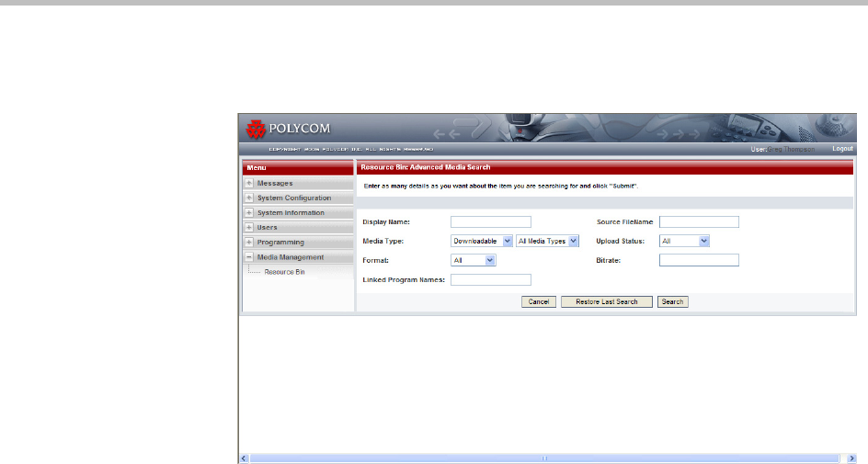Click the Polycom logo
Screen dimensions: 868x464
(288, 129)
